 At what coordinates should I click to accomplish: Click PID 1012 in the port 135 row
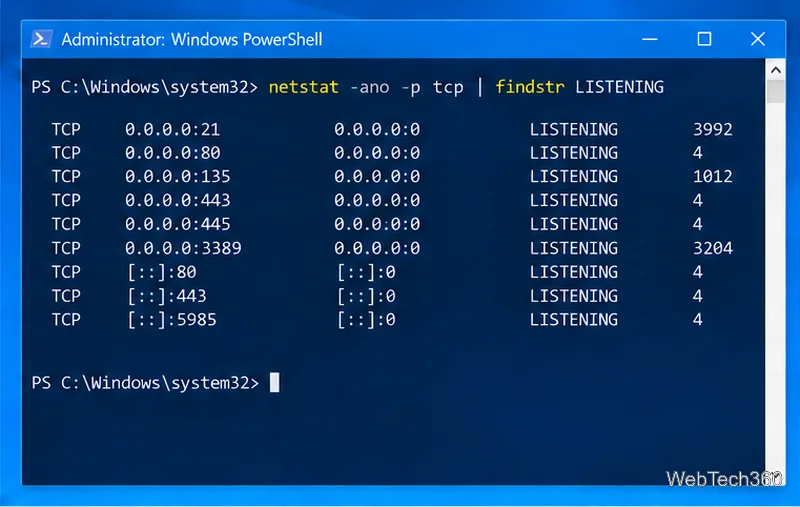point(713,176)
